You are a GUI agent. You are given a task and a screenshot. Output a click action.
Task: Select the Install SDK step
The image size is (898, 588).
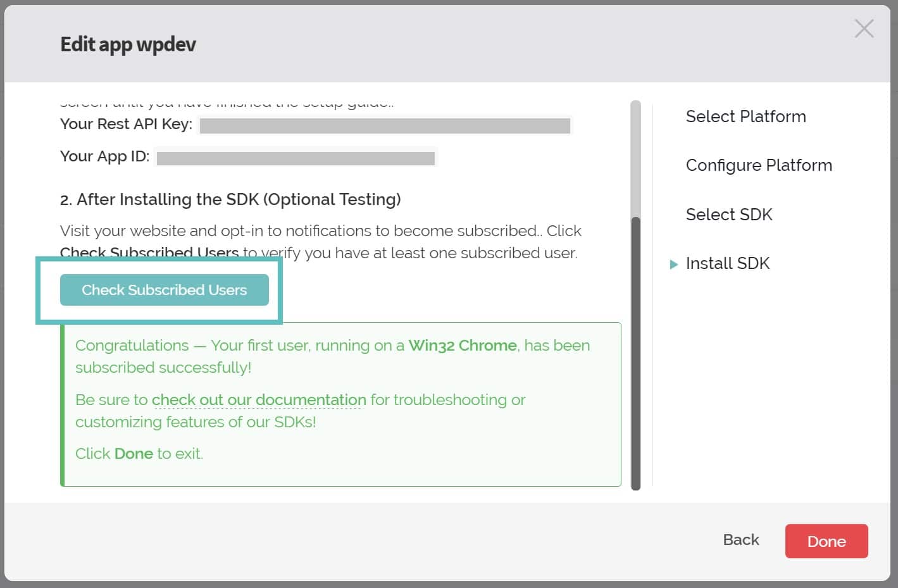(x=728, y=263)
